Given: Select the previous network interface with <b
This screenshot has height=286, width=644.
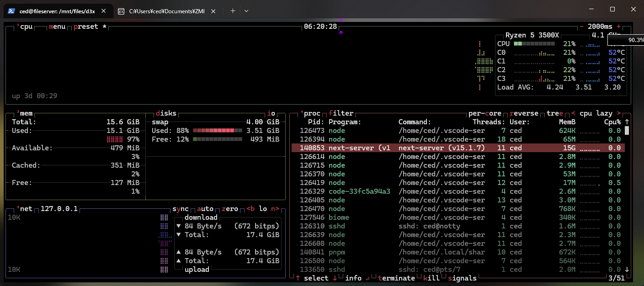Looking at the screenshot, I should (x=251, y=209).
